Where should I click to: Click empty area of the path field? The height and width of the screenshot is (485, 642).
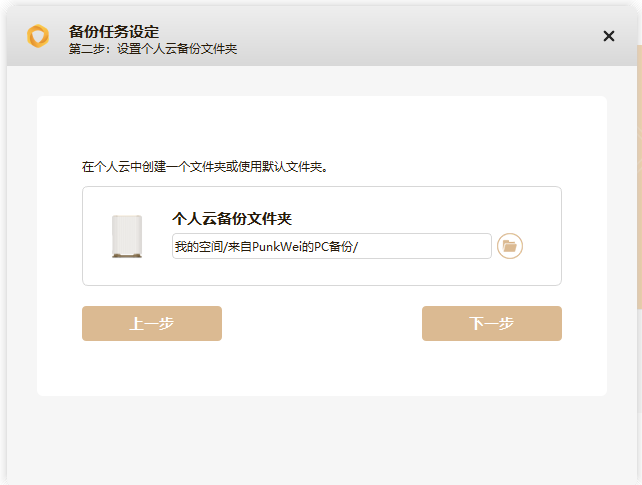(424, 246)
